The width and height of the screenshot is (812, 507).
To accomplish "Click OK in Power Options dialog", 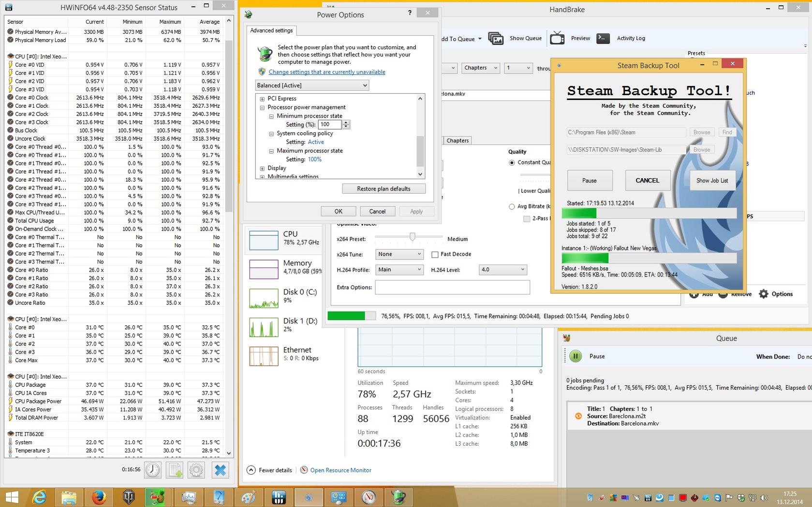I will pyautogui.click(x=339, y=211).
